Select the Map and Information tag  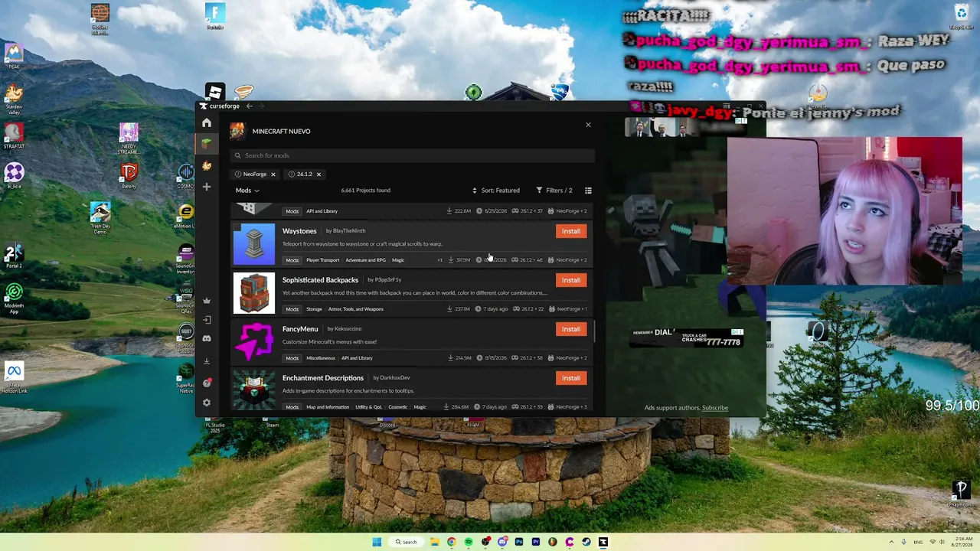(x=328, y=407)
